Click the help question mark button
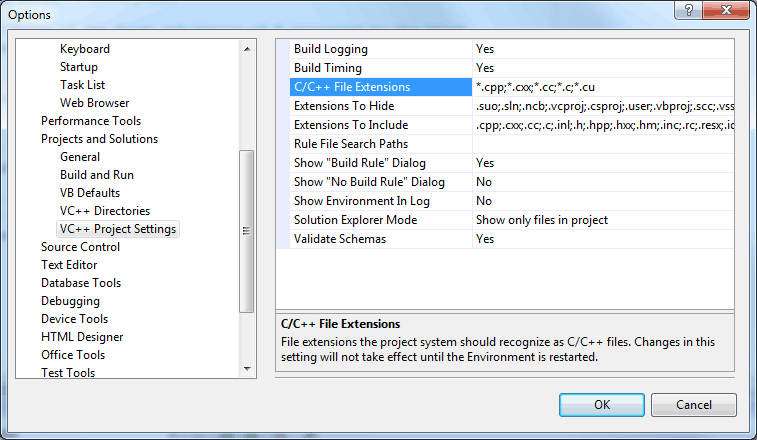The height and width of the screenshot is (440, 757). tap(688, 10)
